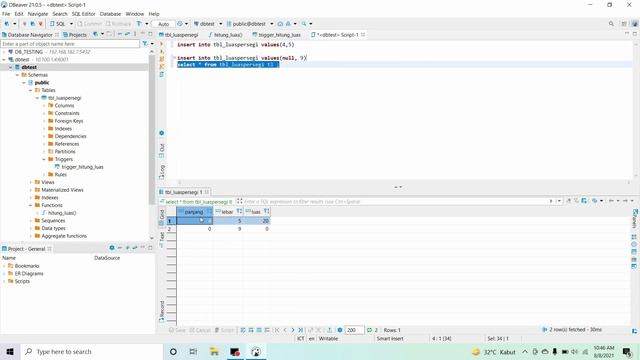Image resolution: width=640 pixels, height=360 pixels.
Task: Select lebar cell with value 9
Action: click(228, 229)
